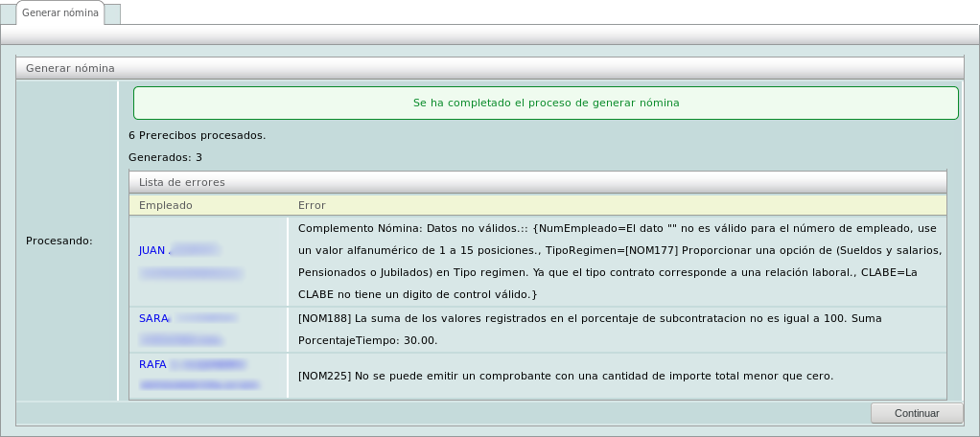Click the '6 Prerecibos procesados' text

point(197,135)
